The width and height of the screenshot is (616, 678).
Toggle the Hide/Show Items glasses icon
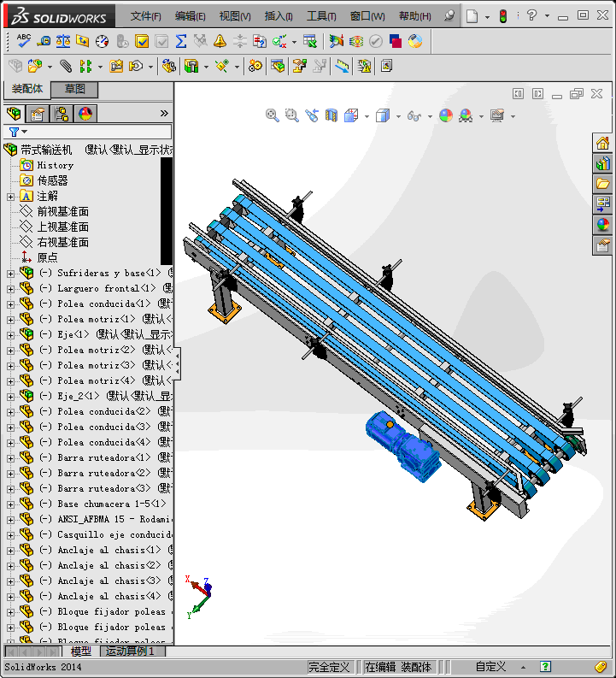pos(414,115)
